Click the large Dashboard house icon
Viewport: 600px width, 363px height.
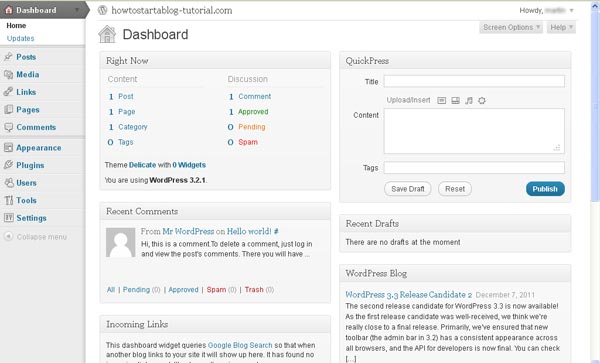click(x=107, y=34)
